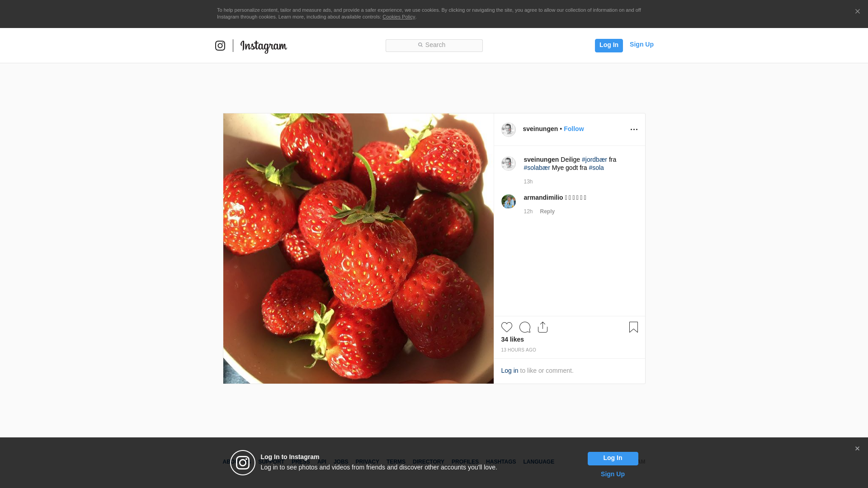Screen dimensions: 868x488
Task: Open the Cookies Policy link
Action: point(398,17)
